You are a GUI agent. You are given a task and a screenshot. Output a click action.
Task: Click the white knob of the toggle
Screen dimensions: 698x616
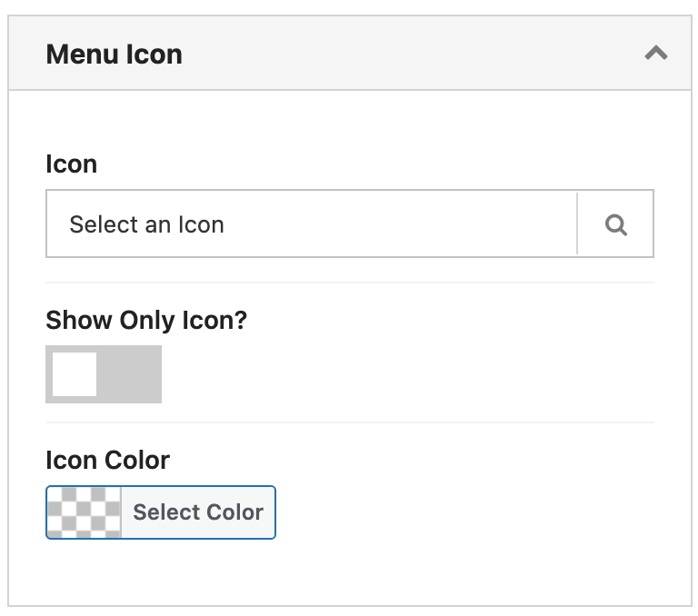pos(75,374)
